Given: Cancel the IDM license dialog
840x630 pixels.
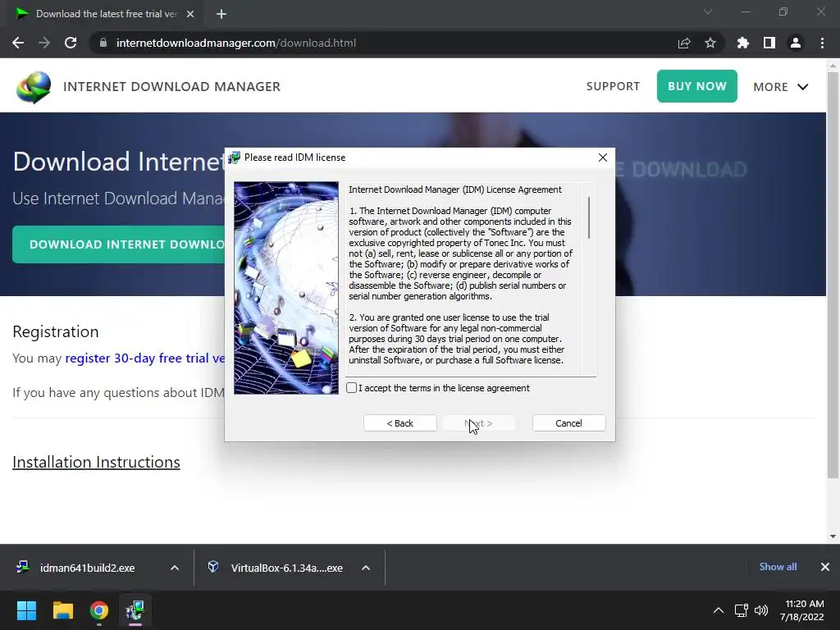Looking at the screenshot, I should [569, 423].
